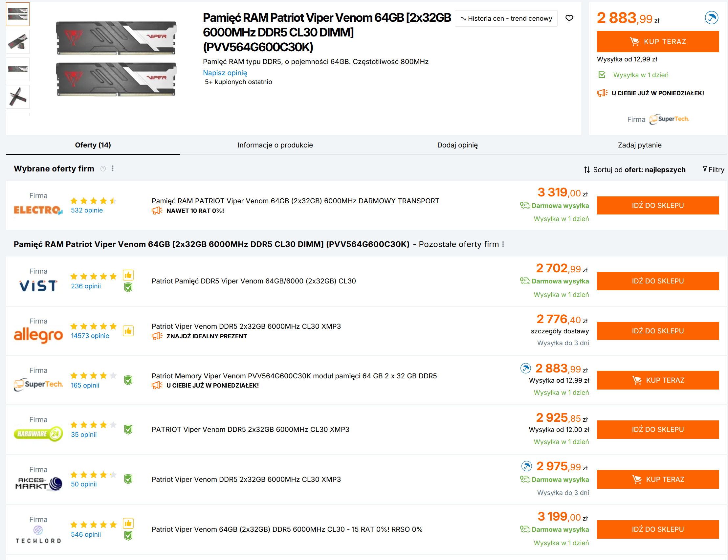
Task: Click the help question icon near Wybrane oferty
Action: pyautogui.click(x=103, y=169)
